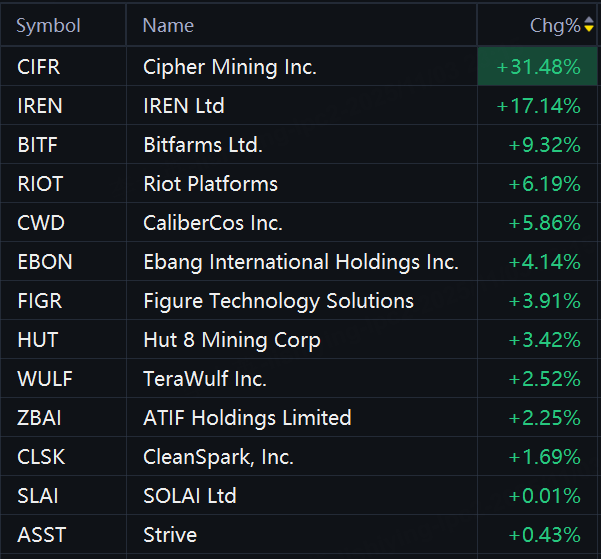Click the FIGR +3.91% change value

click(x=544, y=301)
